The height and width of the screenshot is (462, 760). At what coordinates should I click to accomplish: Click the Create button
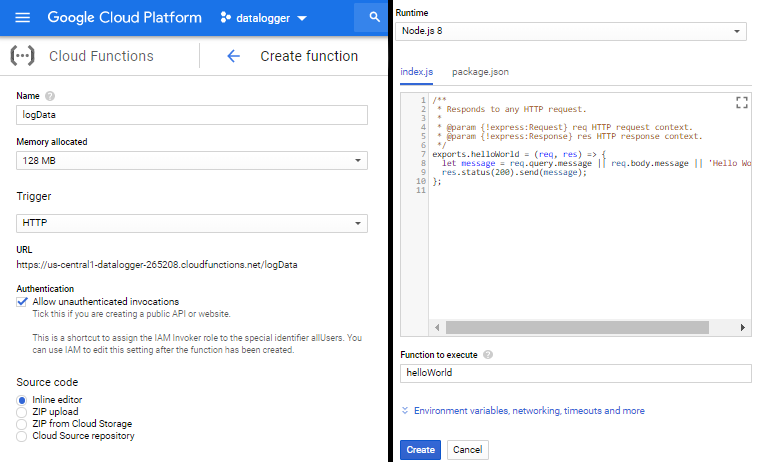tap(420, 449)
